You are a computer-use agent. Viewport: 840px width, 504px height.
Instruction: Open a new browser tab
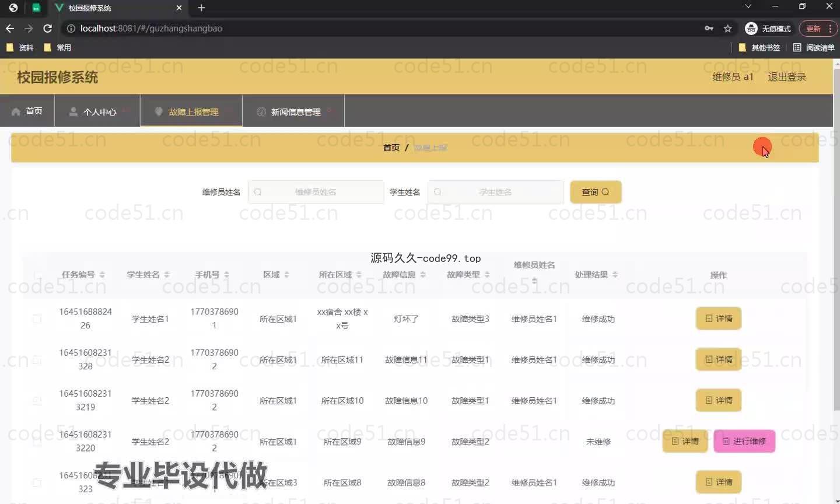(201, 8)
